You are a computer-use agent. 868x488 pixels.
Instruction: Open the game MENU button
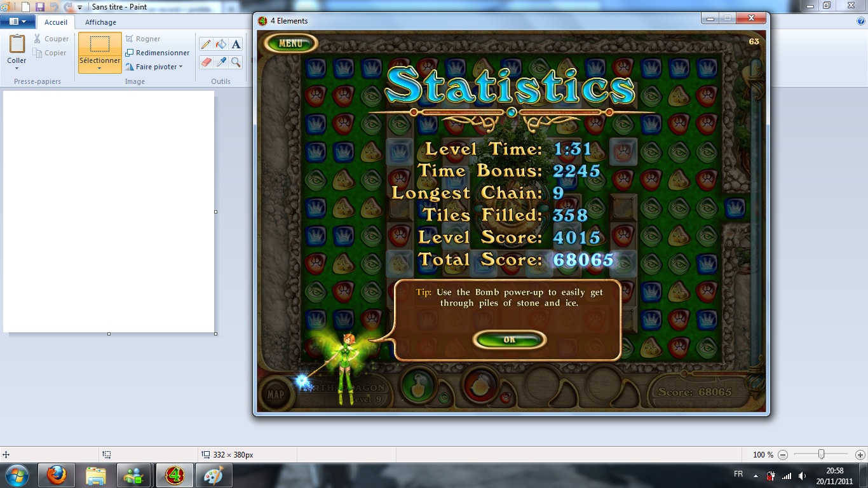(290, 43)
